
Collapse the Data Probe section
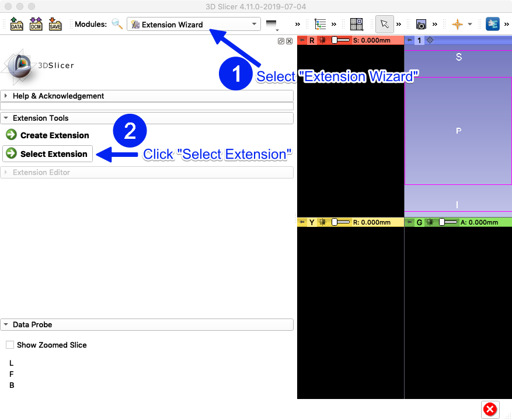pos(147,325)
